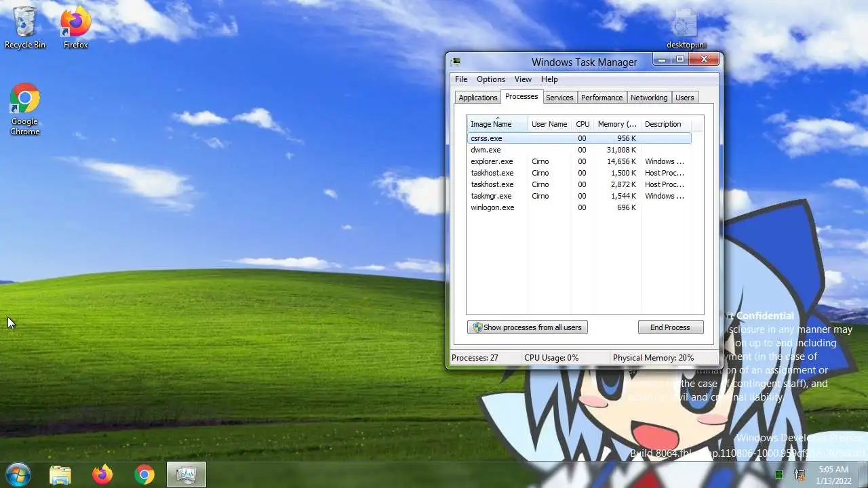Switch to the Networking tab
The height and width of the screenshot is (488, 868).
(x=649, y=98)
